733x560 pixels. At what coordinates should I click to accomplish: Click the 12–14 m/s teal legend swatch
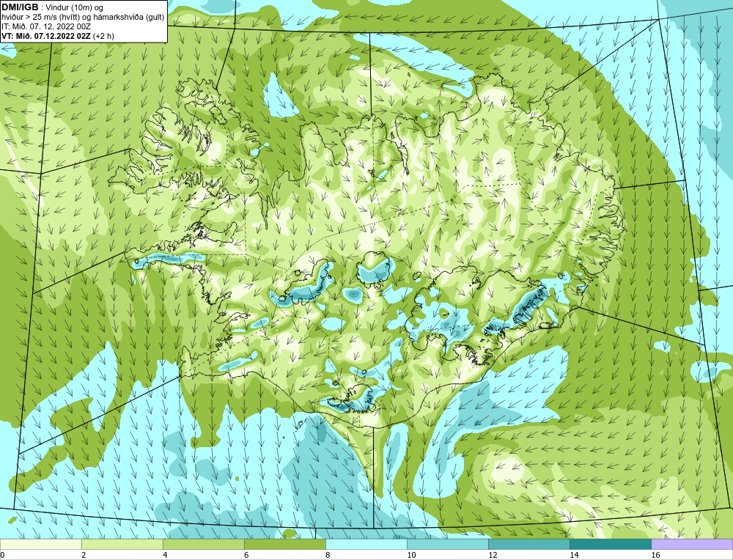528,544
